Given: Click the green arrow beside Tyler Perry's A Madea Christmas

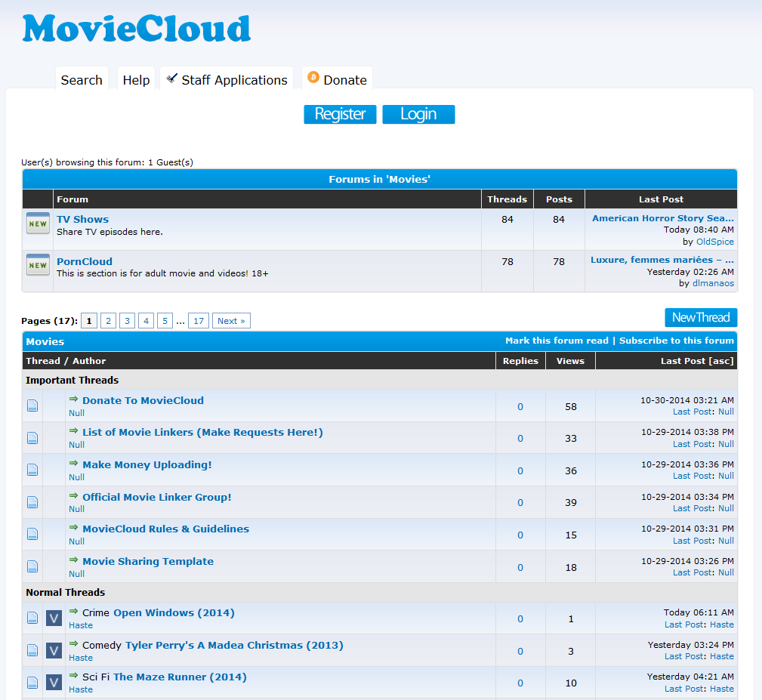Looking at the screenshot, I should click(x=74, y=643).
